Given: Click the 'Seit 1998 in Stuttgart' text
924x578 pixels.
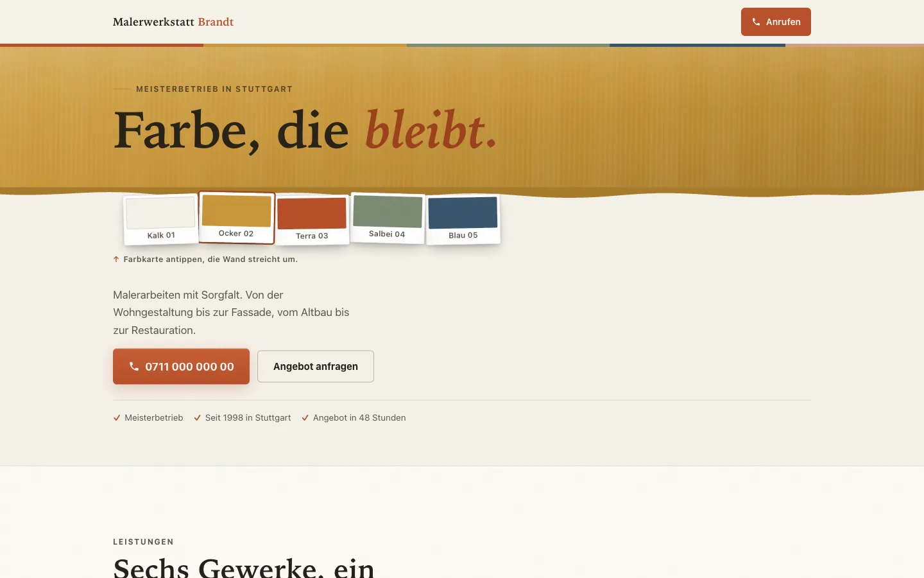Looking at the screenshot, I should 248,418.
